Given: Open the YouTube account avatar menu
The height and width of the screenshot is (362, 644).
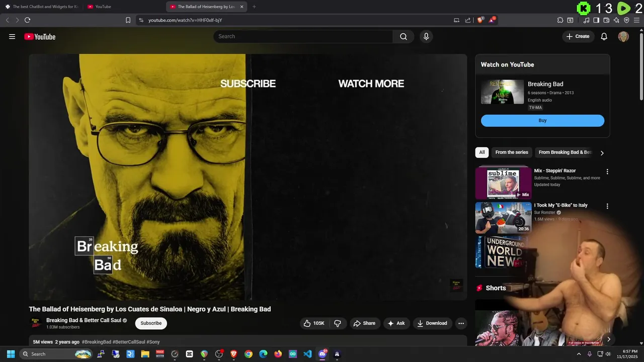Looking at the screenshot, I should click(623, 36).
